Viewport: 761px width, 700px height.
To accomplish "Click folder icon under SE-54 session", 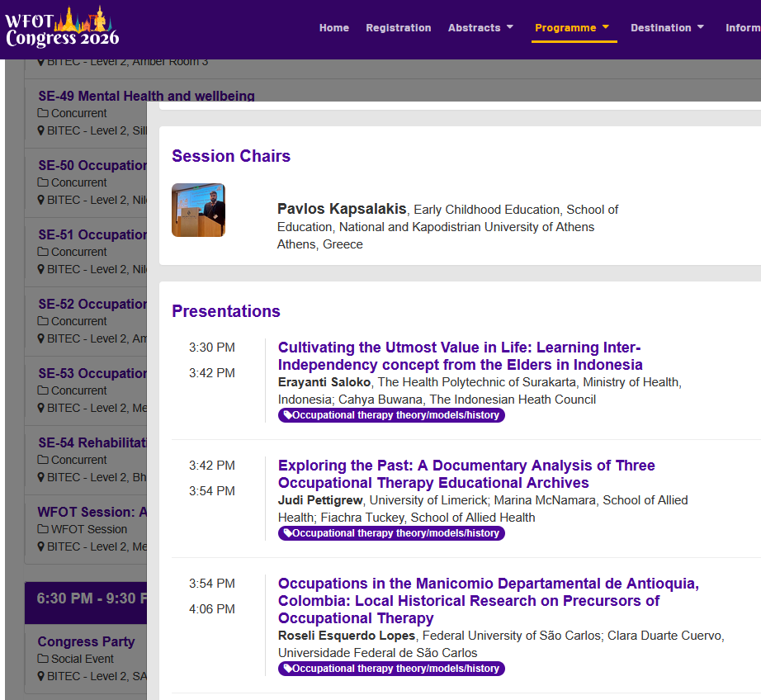I will (43, 460).
